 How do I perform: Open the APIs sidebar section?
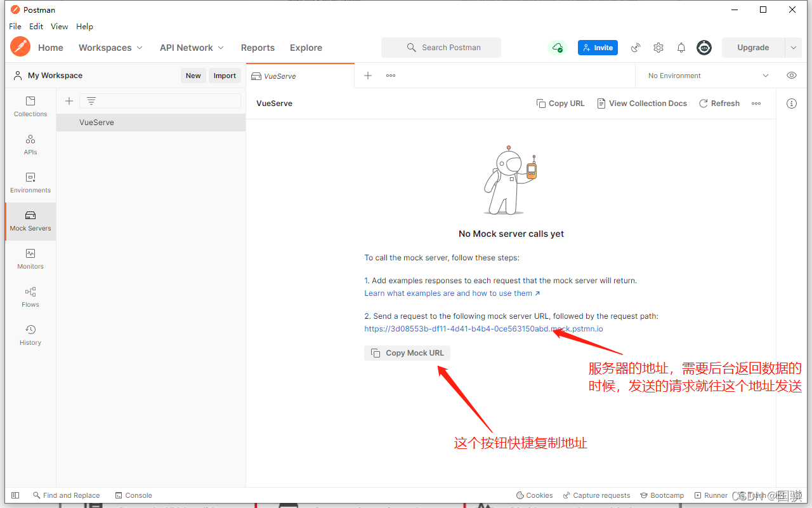click(30, 145)
